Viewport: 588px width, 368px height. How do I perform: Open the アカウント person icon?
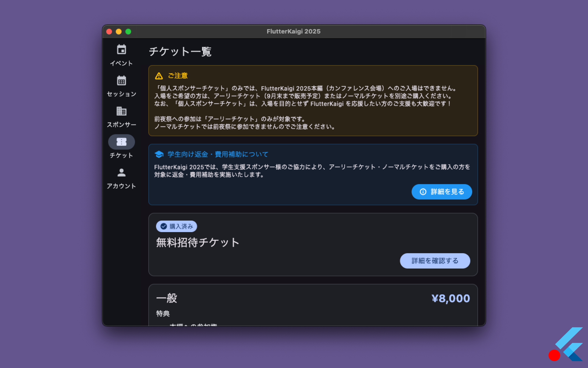[x=122, y=172]
